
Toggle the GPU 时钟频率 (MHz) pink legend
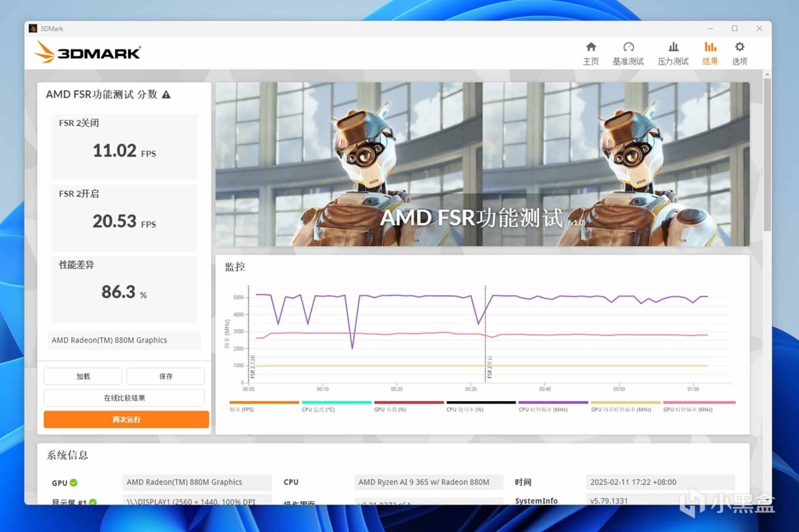699,407
